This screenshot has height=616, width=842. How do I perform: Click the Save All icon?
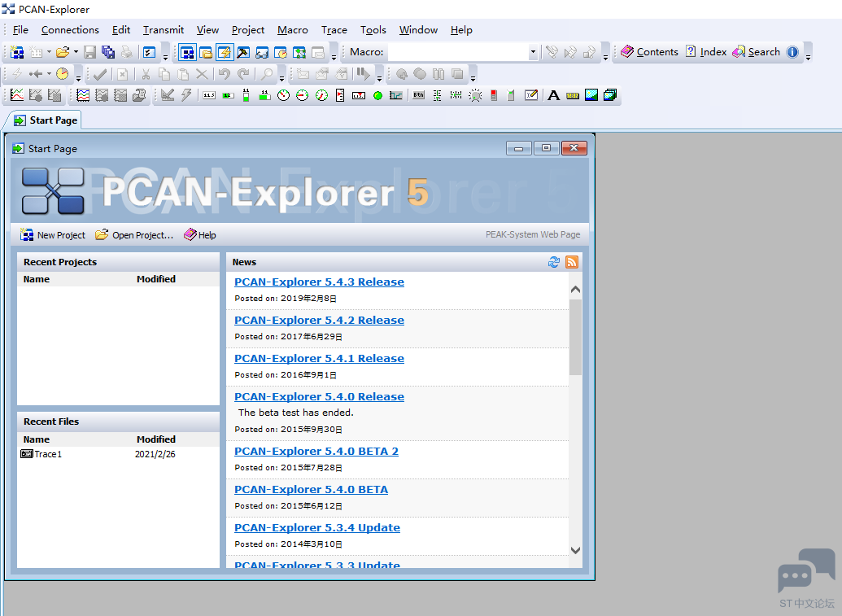(108, 52)
